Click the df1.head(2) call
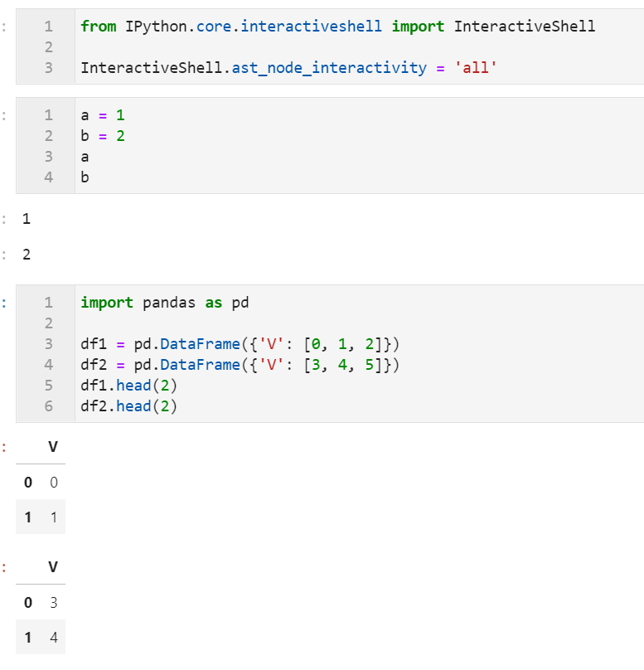The height and width of the screenshot is (670, 644). click(128, 386)
